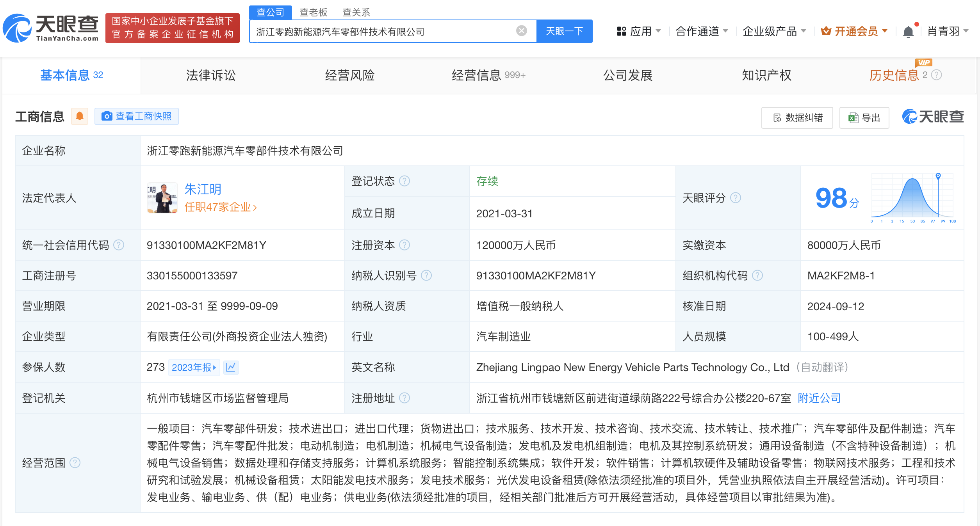
Task: Click the English company name text
Action: 633,367
